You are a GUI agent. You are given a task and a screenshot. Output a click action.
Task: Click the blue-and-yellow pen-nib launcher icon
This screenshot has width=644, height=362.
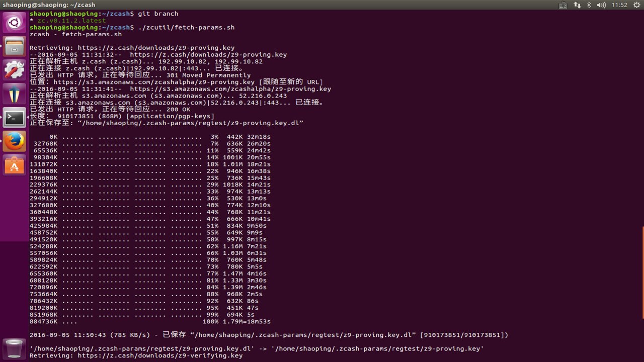[15, 94]
